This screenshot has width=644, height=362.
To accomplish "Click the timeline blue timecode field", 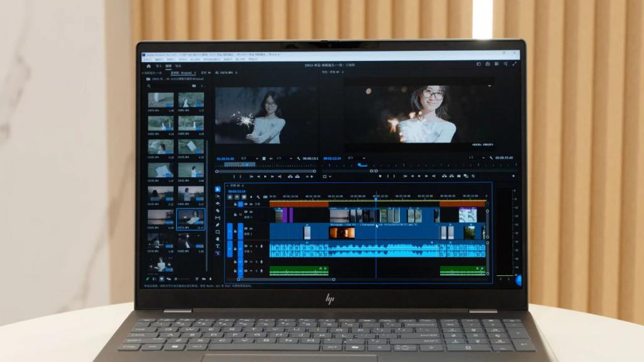I will [237, 192].
